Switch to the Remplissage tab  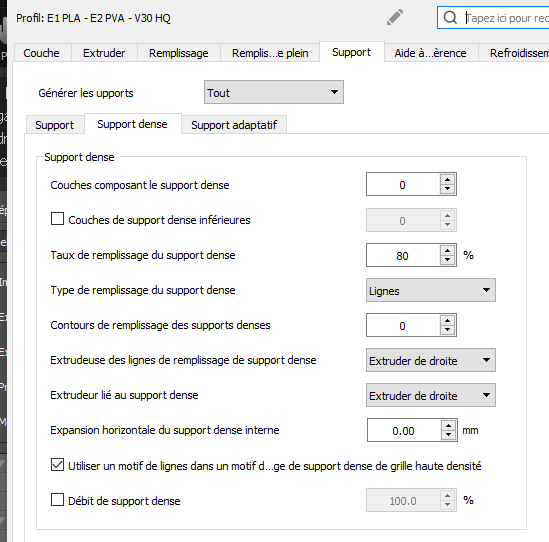click(179, 53)
